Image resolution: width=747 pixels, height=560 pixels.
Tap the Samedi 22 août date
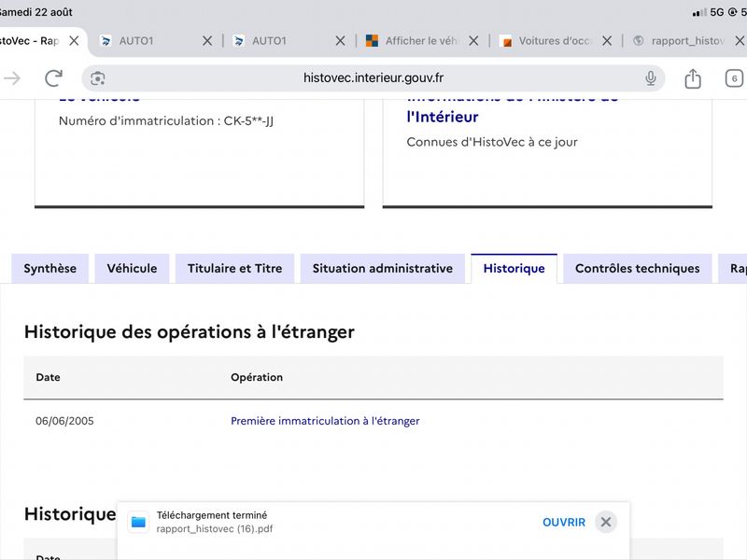point(36,12)
